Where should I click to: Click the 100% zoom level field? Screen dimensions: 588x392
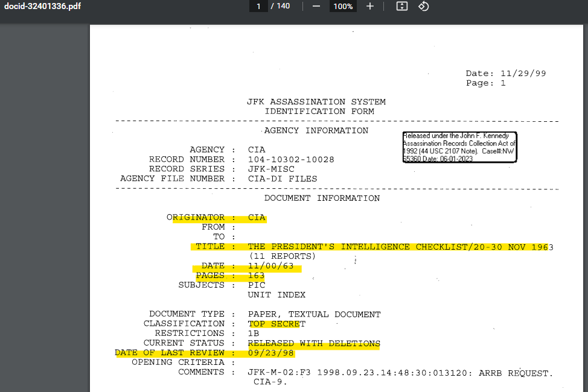[x=343, y=7]
